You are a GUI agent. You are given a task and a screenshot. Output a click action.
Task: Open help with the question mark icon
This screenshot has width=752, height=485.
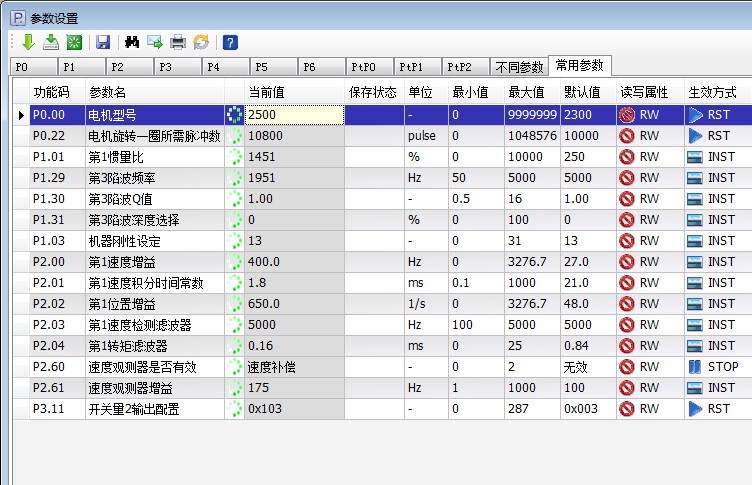[x=230, y=42]
